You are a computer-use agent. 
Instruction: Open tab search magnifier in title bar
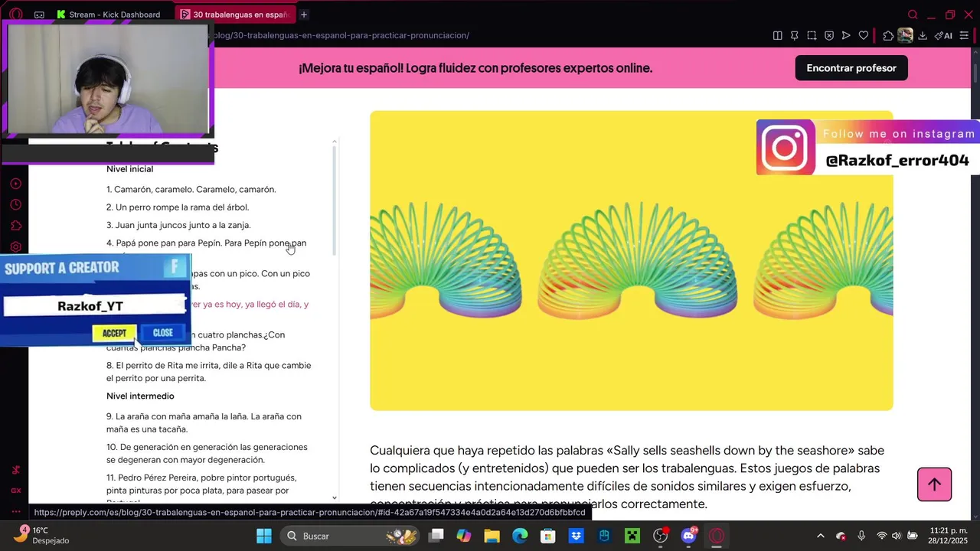coord(913,15)
